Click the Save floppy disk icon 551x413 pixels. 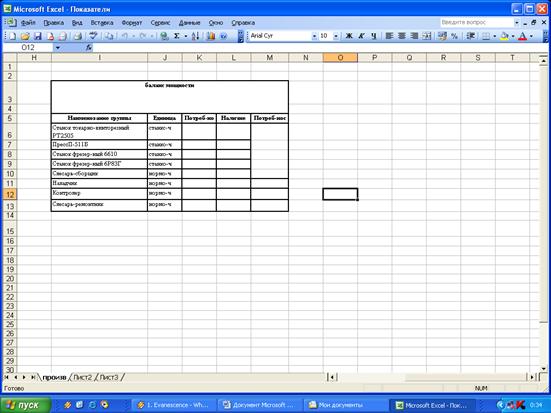(x=38, y=36)
